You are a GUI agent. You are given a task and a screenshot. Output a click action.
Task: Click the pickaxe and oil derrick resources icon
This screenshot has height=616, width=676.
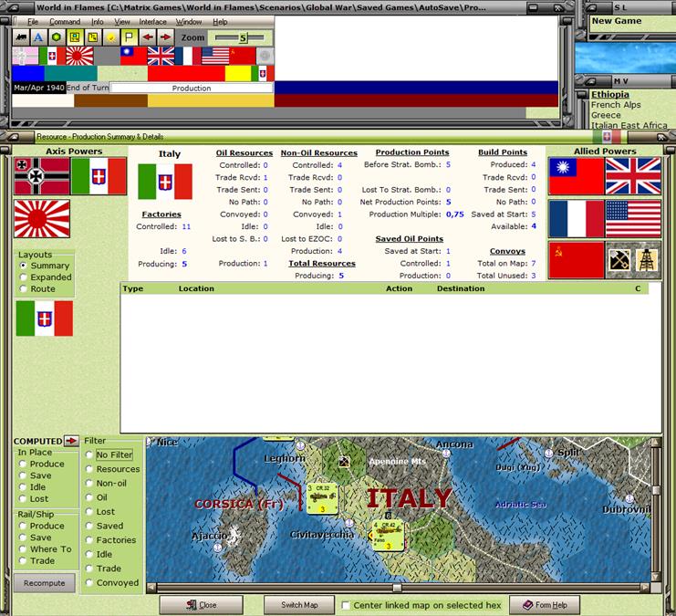[x=633, y=260]
